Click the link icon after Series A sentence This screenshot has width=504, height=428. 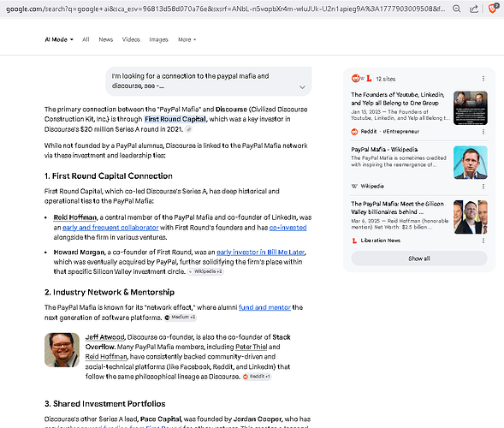point(189,129)
